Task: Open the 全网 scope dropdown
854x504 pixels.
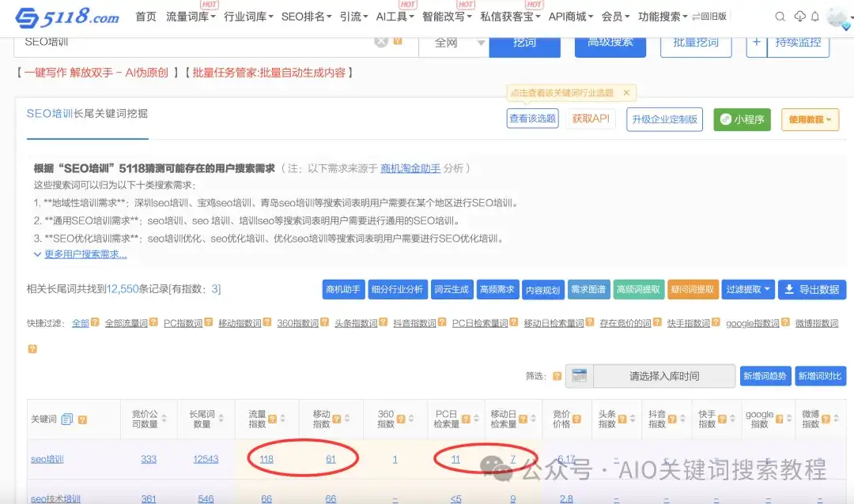Action: coord(454,43)
